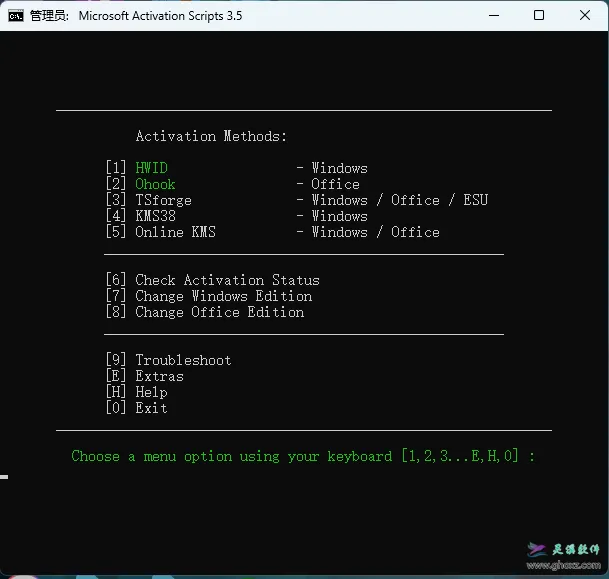Select the green HWID option
The width and height of the screenshot is (609, 579).
tap(151, 168)
